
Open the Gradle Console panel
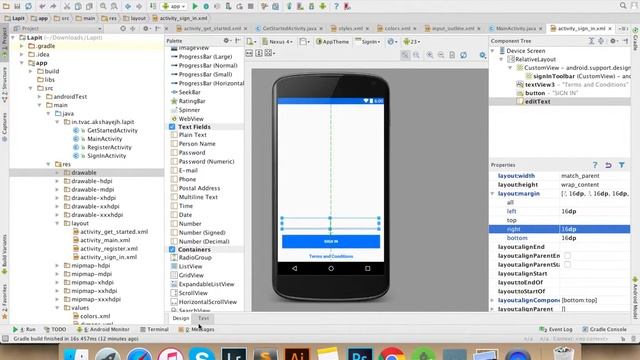click(x=604, y=329)
